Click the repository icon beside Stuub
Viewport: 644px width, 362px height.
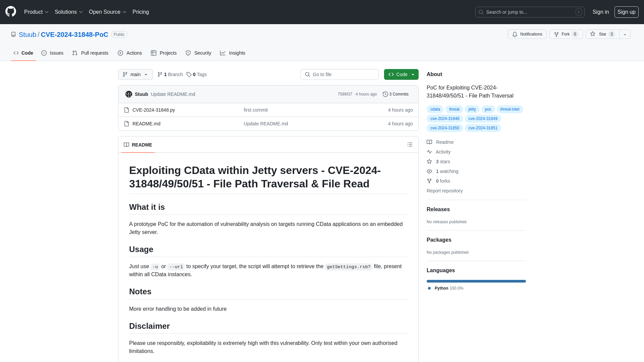coord(13,35)
